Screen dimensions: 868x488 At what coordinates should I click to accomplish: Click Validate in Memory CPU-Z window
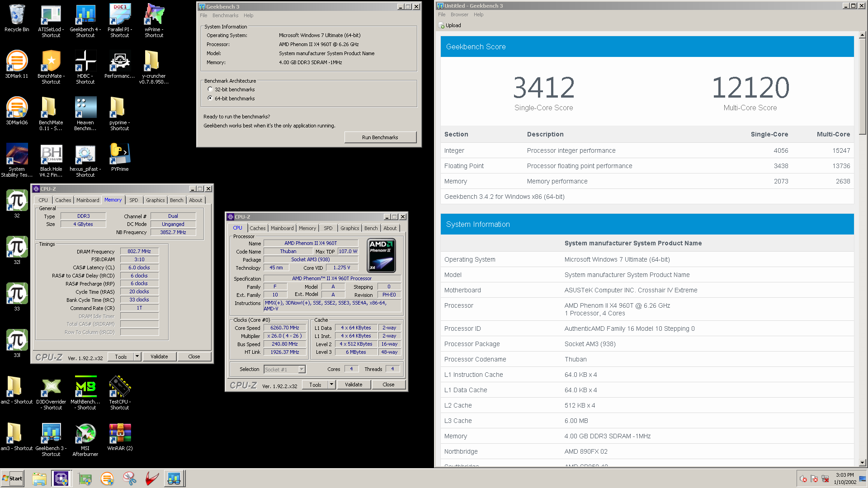tap(159, 357)
